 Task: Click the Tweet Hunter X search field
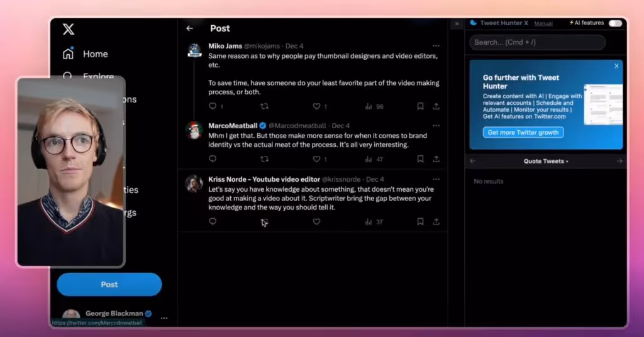coord(537,42)
